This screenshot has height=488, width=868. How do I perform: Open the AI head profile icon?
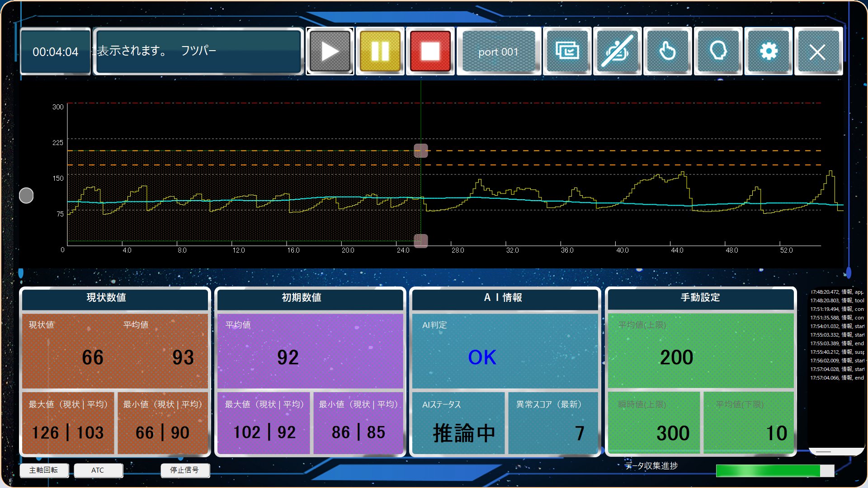(x=718, y=52)
